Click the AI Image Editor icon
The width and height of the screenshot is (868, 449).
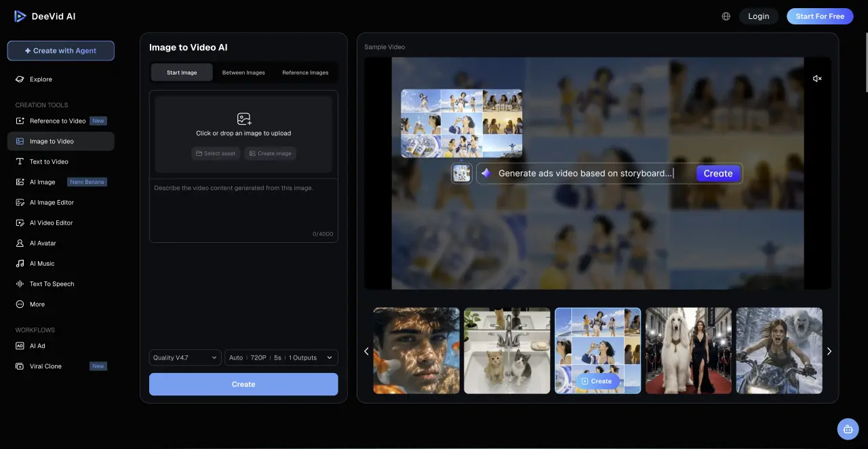20,202
